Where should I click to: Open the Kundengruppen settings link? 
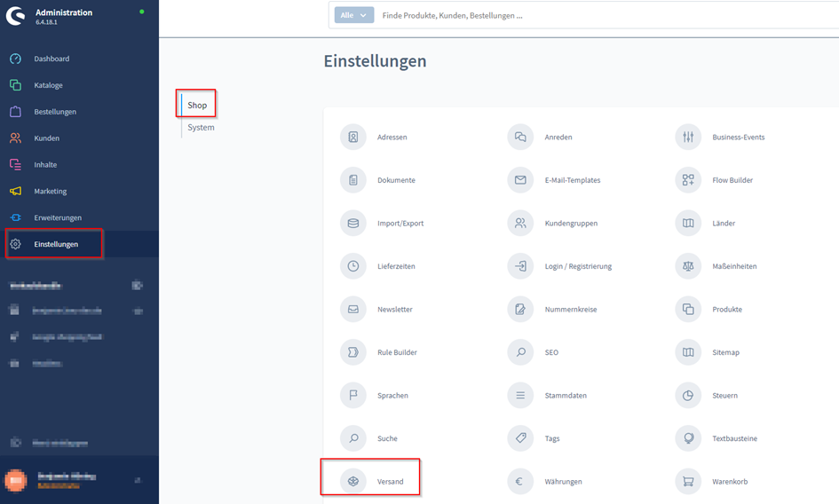click(571, 224)
